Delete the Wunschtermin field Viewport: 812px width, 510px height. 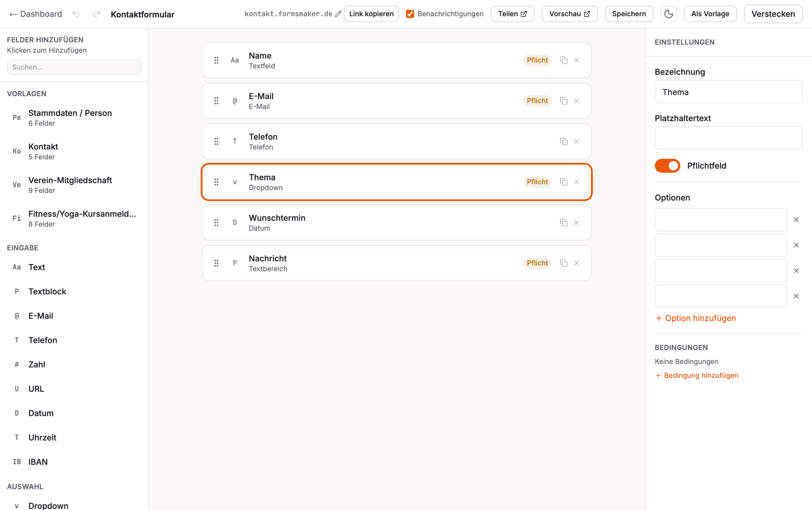coord(576,223)
